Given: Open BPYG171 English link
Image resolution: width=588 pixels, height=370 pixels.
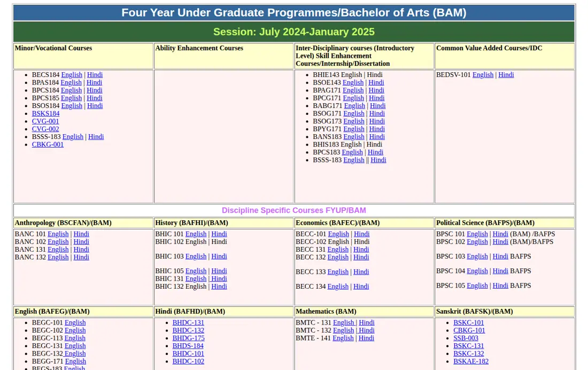Looking at the screenshot, I should pyautogui.click(x=354, y=129).
